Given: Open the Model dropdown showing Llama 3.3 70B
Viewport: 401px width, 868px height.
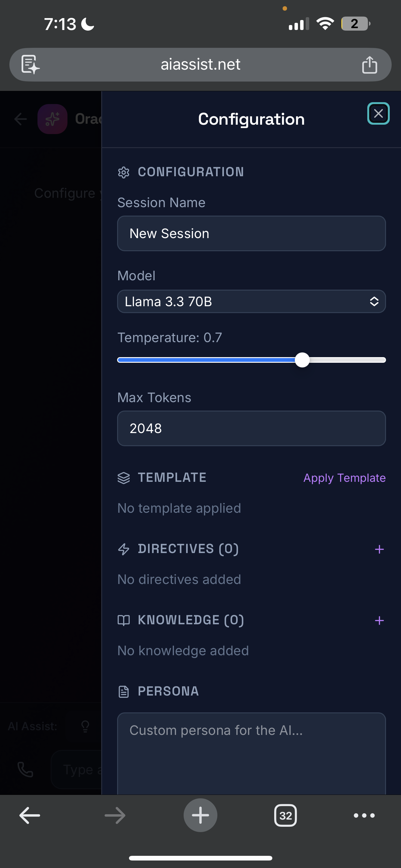Looking at the screenshot, I should point(251,301).
